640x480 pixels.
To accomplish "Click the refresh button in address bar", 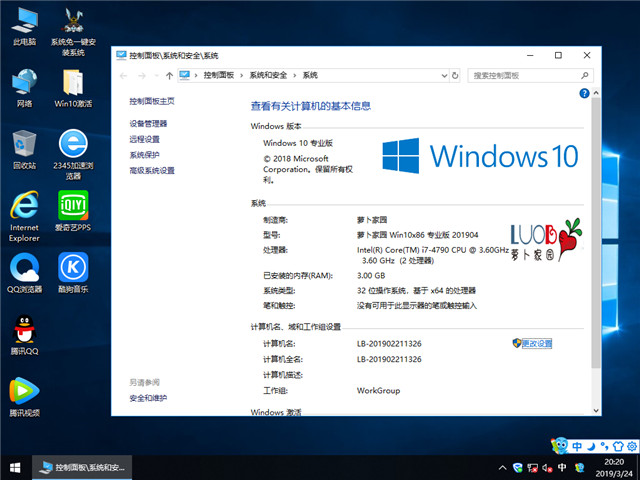I will pyautogui.click(x=458, y=75).
